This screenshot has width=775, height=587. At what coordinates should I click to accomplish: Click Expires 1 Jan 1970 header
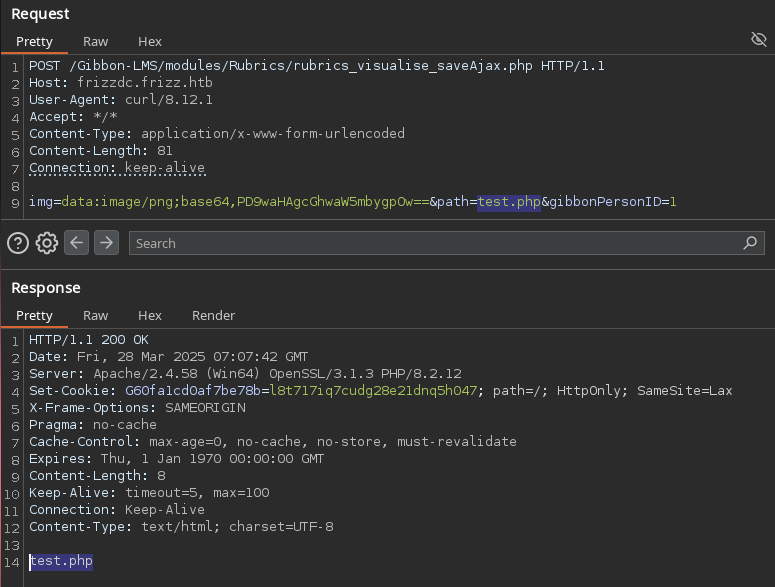[176, 459]
